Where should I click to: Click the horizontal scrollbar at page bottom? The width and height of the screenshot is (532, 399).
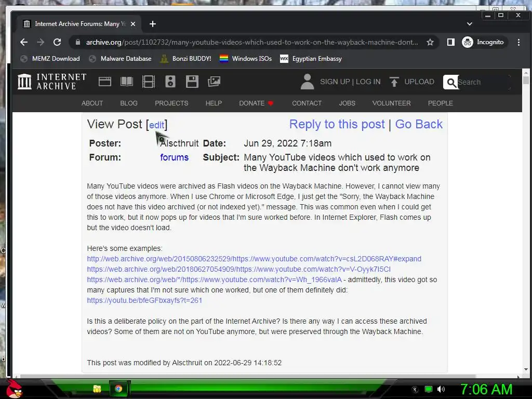[247, 376]
